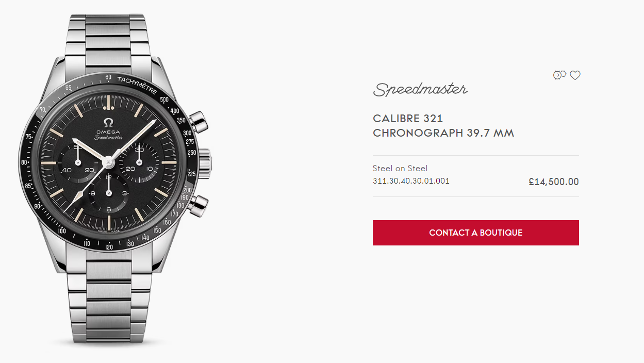Click the left subdial with 40 and 20
This screenshot has width=644, height=363.
[x=78, y=162]
